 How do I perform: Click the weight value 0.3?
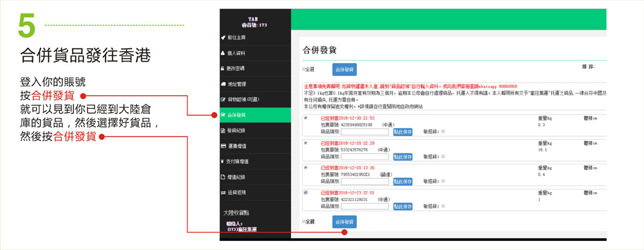click(x=541, y=124)
